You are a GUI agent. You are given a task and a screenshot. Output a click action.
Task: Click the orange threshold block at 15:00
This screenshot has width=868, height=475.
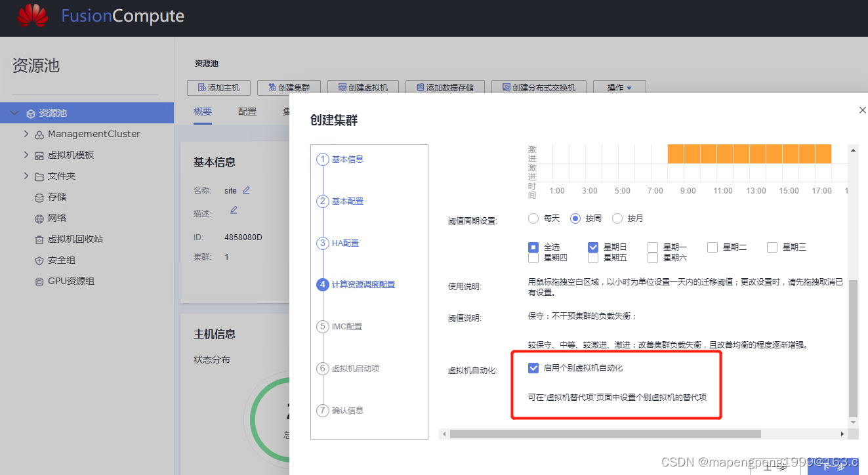pos(791,154)
